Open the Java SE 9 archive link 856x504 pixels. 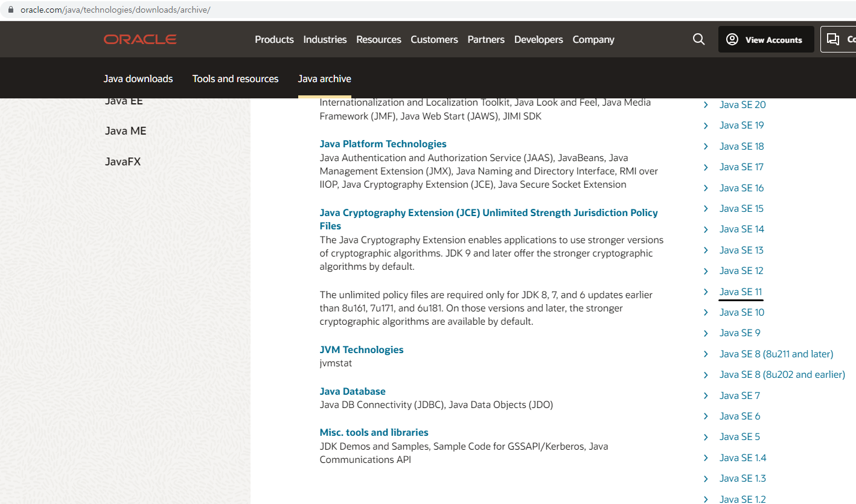[x=740, y=333]
